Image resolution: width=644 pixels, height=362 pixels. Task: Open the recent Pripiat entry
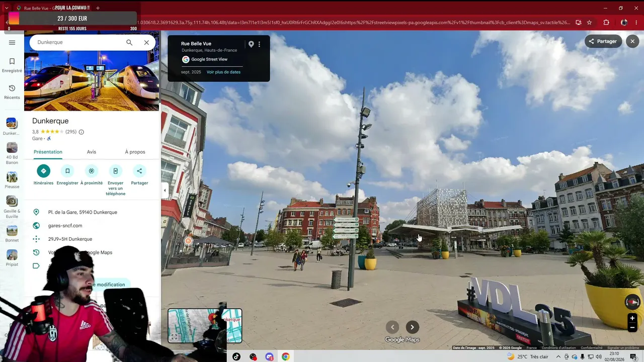[12, 257]
